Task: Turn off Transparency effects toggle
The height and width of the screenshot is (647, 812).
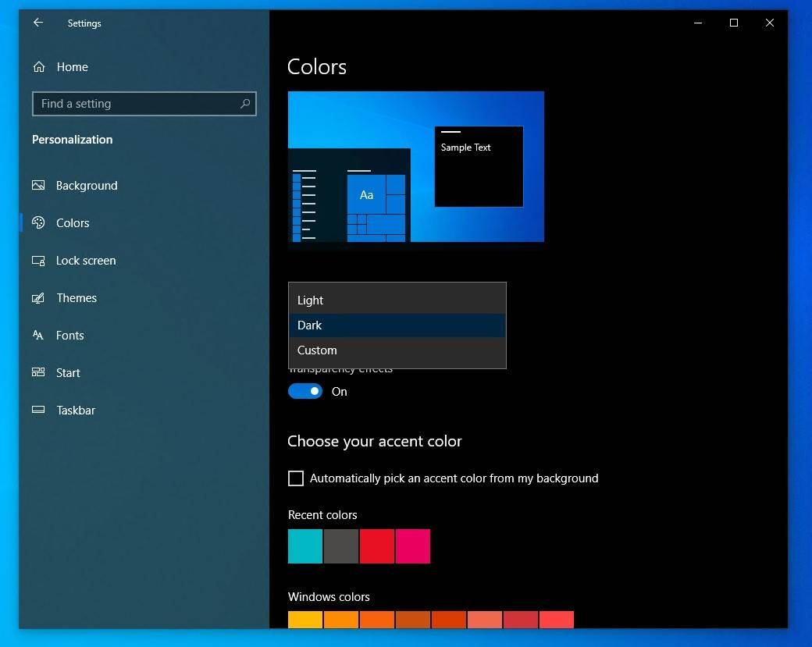Action: tap(305, 391)
